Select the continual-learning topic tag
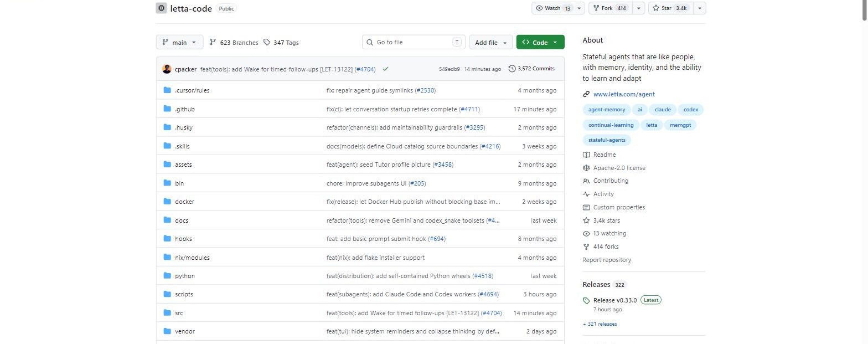Viewport: 868px width, 344px height. [x=611, y=125]
